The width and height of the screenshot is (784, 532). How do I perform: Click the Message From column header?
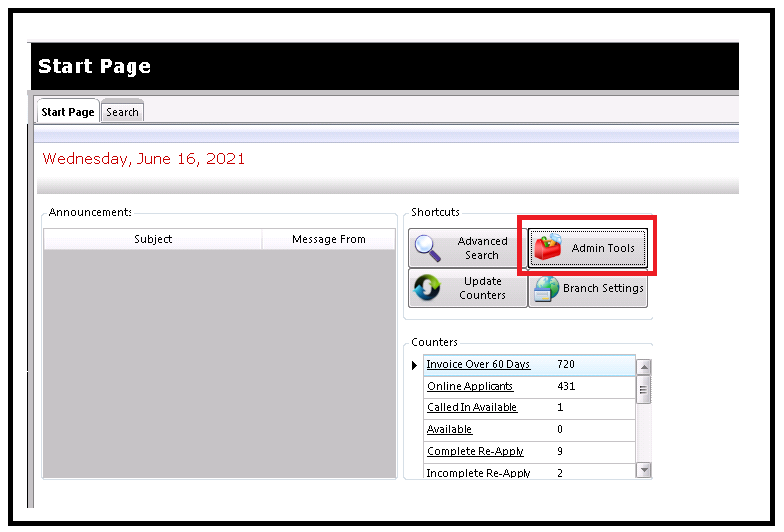(x=328, y=239)
